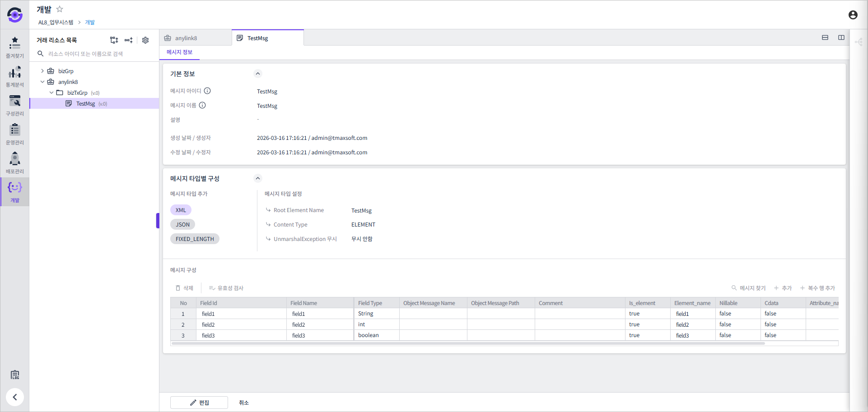Open the 구성관리 configuration sidebar item
This screenshot has height=412, width=868.
coord(15,105)
